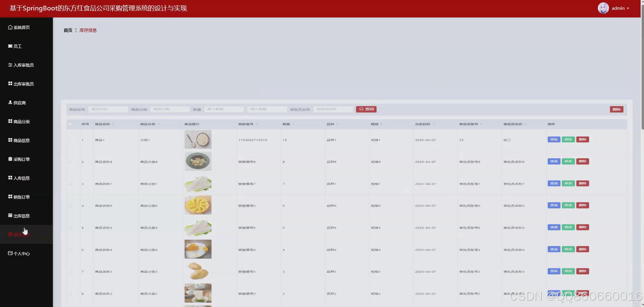
Task: Click 查看 for row 商品名称3
Action: [554, 271]
